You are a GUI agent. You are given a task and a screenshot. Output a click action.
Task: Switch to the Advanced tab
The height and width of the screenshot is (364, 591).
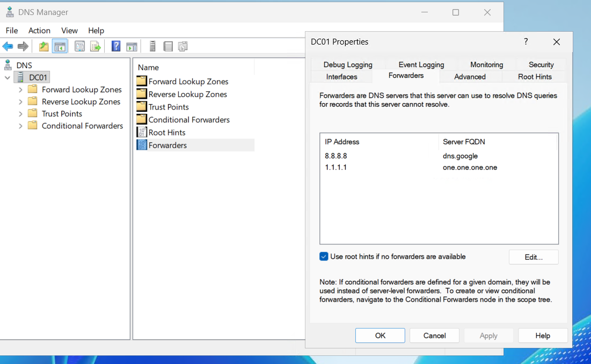coord(470,76)
